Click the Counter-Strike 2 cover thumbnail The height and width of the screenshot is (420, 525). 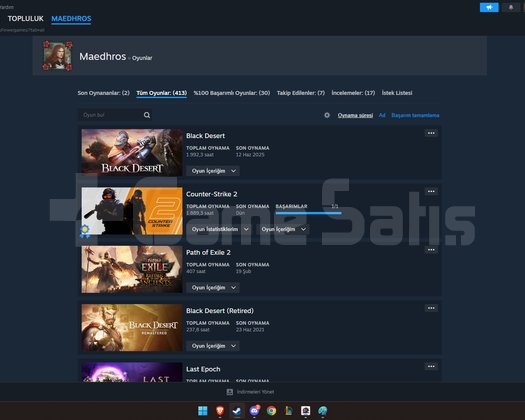(132, 211)
